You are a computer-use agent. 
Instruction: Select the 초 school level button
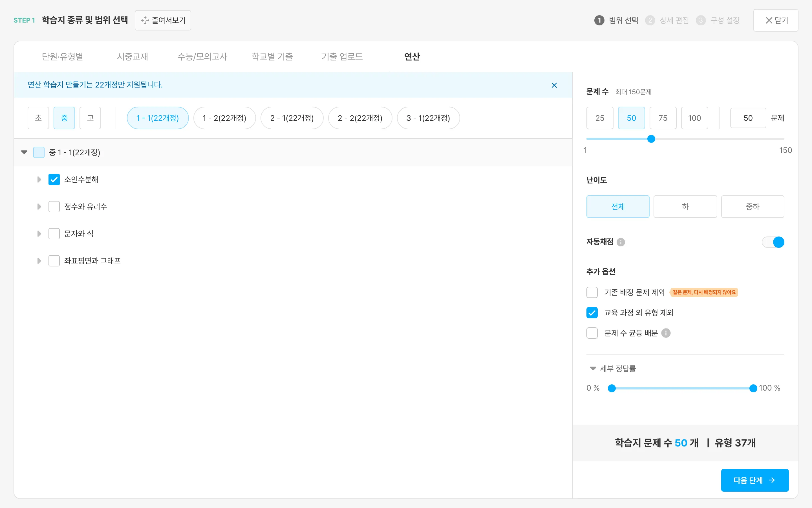tap(38, 118)
